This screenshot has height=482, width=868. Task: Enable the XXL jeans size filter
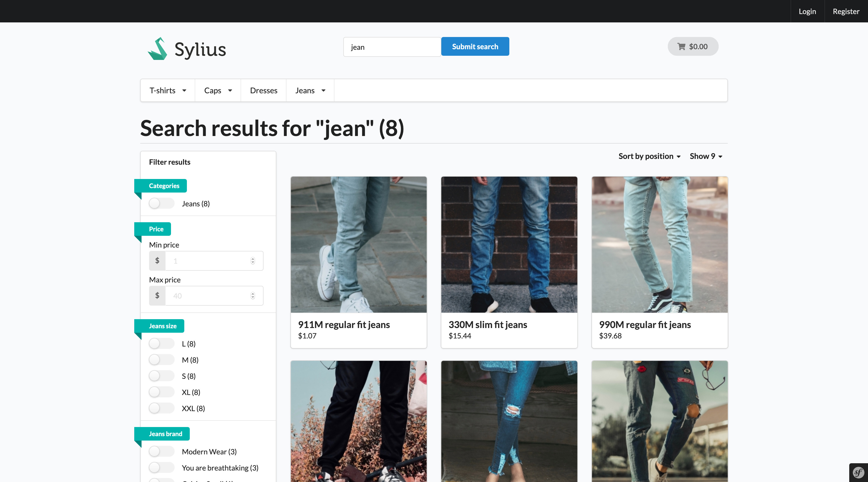click(161, 408)
